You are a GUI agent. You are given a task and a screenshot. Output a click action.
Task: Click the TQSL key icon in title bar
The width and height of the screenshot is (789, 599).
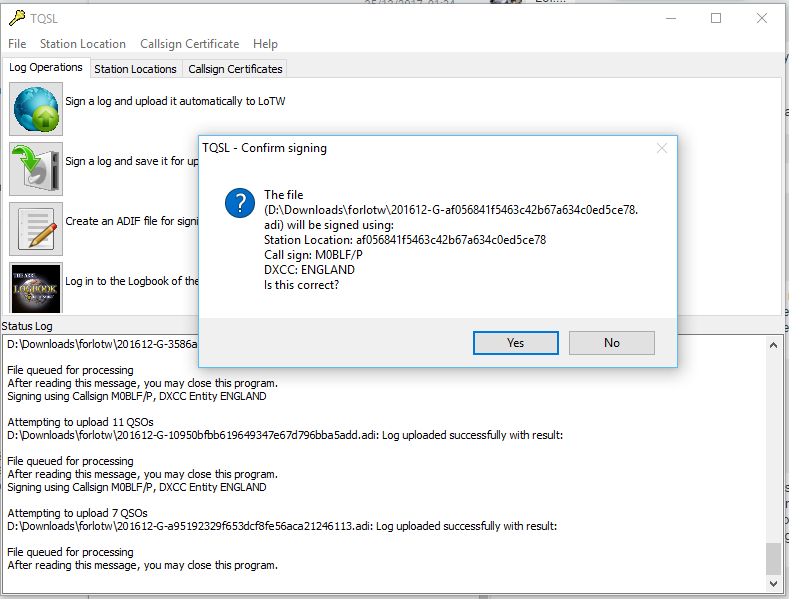tap(17, 18)
